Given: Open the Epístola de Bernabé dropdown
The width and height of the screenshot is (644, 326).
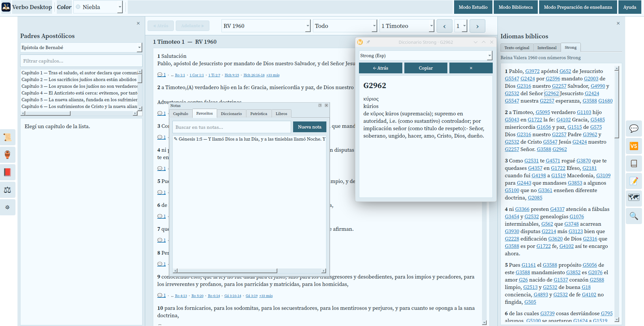Looking at the screenshot, I should [x=81, y=47].
